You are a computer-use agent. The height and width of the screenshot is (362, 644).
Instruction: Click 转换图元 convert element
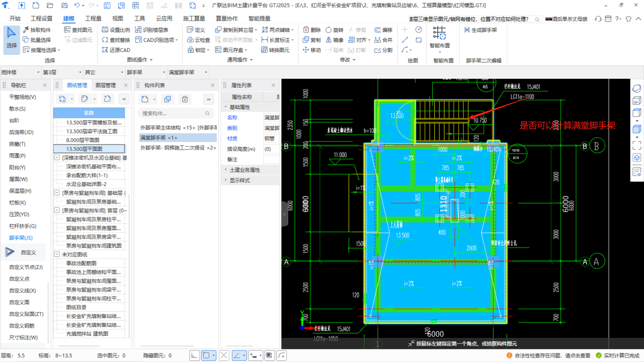(275, 50)
